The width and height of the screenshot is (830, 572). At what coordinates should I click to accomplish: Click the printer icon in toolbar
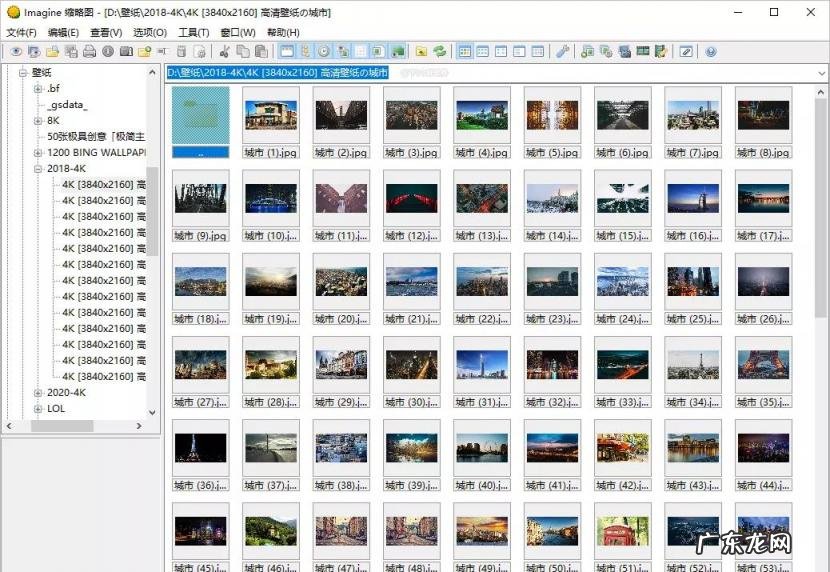(x=89, y=51)
